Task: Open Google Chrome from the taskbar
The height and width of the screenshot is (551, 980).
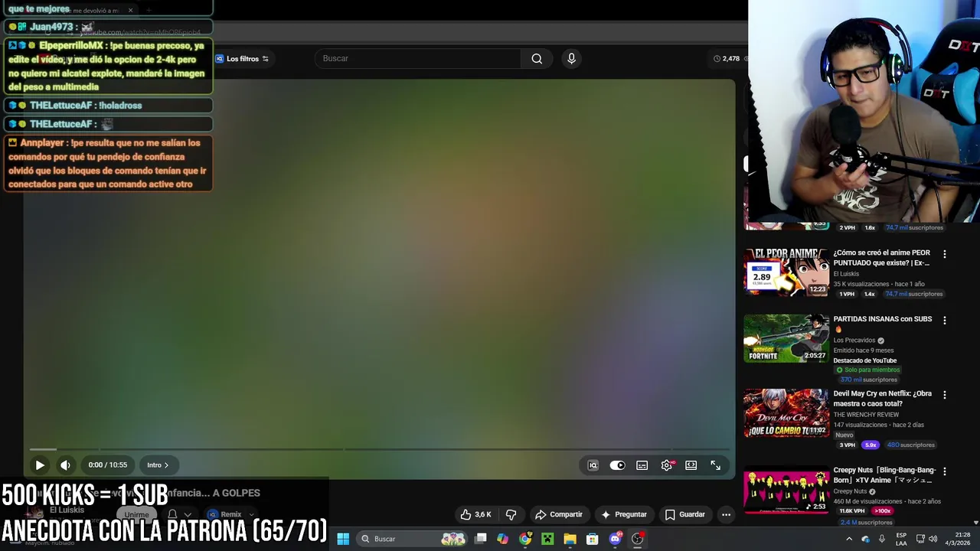Action: pyautogui.click(x=525, y=539)
